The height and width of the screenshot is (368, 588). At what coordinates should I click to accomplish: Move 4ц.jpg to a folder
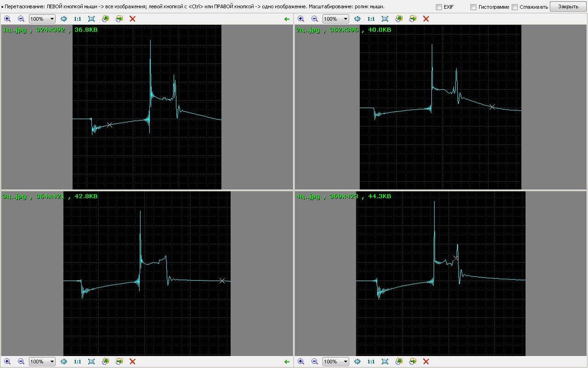coord(413,362)
